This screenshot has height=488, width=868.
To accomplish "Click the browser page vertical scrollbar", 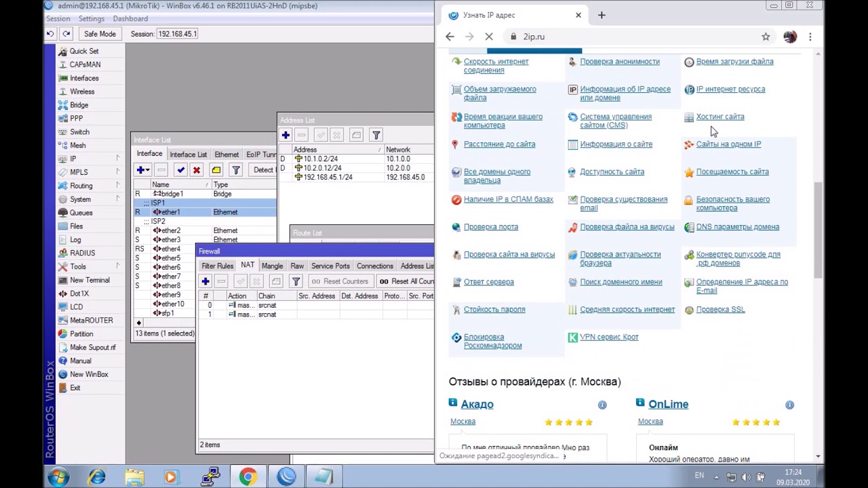I will (818, 230).
